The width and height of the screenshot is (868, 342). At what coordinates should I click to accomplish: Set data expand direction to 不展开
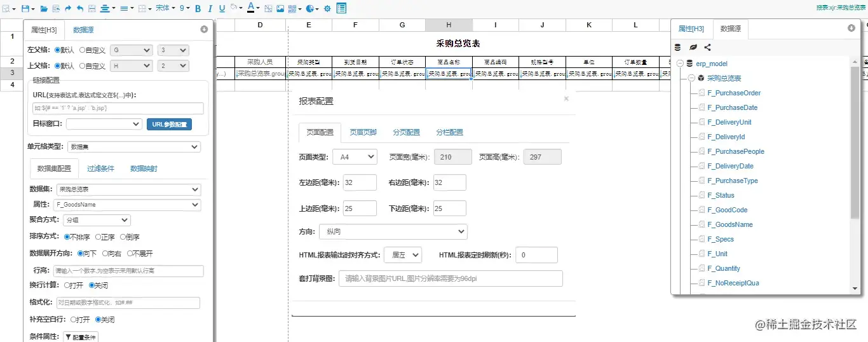coord(129,253)
